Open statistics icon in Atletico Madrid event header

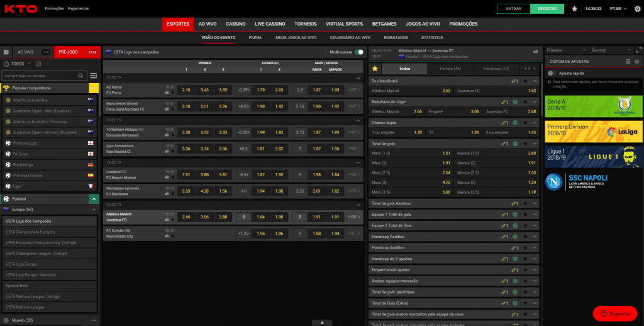(536, 52)
